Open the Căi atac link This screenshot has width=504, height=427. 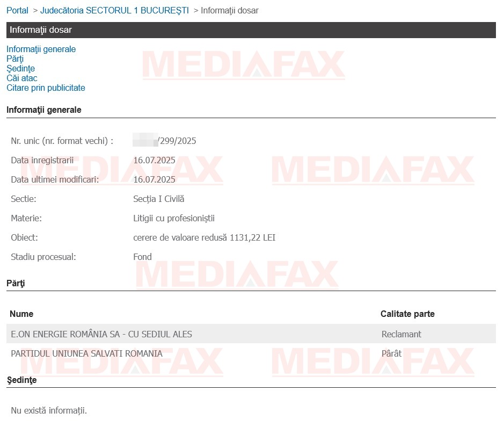[22, 78]
